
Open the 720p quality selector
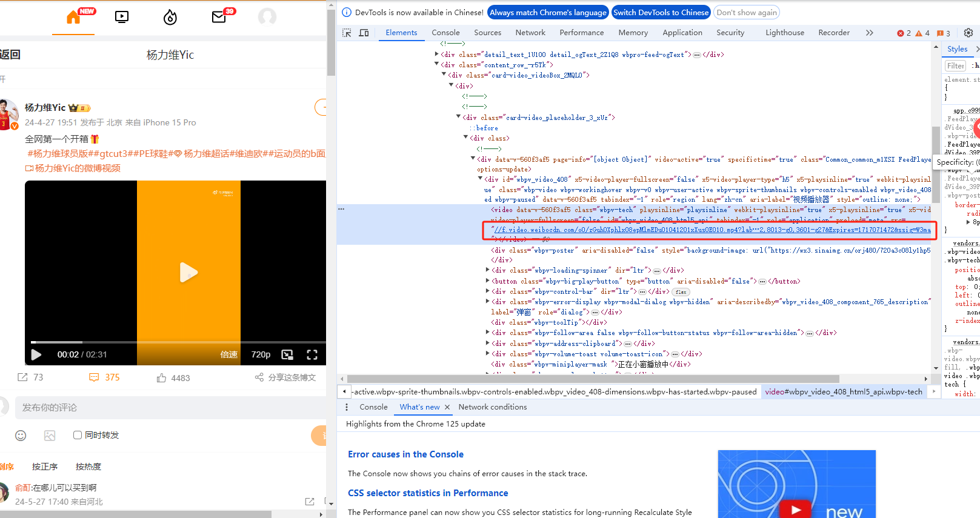pos(261,354)
